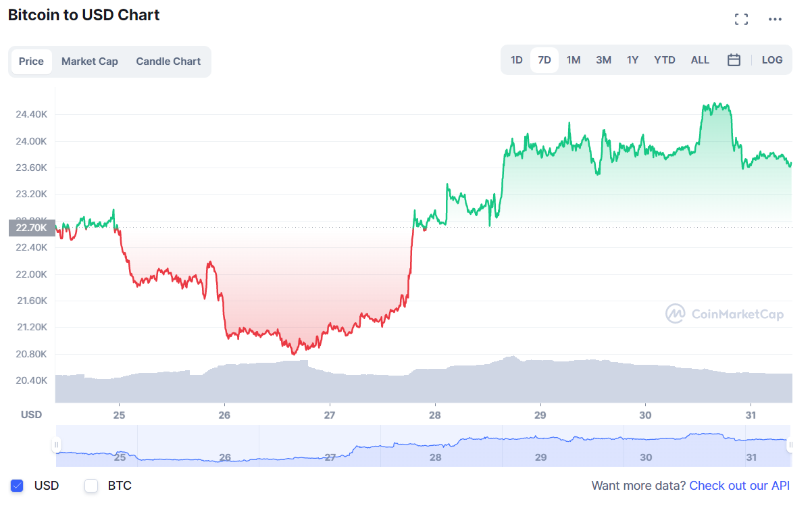Switch to the Market Cap tab
Viewport: 812px width, 506px height.
click(89, 61)
